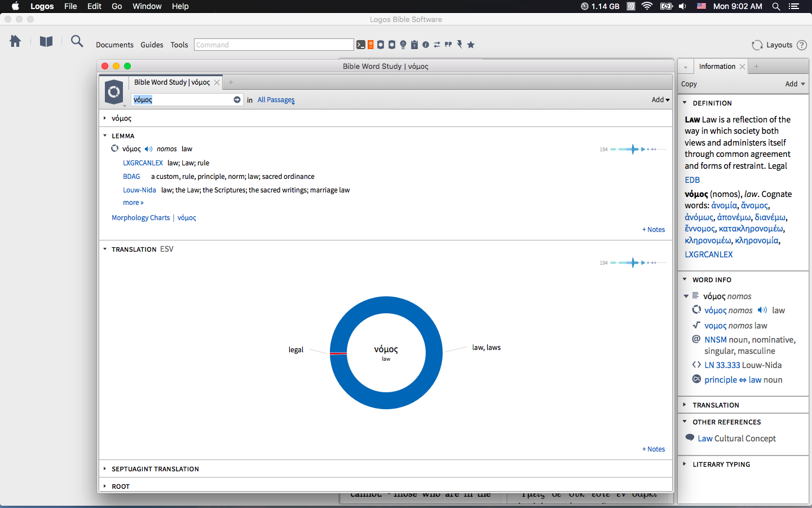Open the Information tool shortcut icon

(426, 45)
